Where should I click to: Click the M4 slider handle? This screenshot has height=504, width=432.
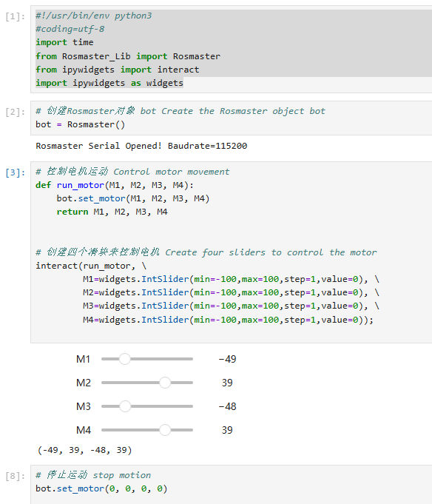point(165,430)
